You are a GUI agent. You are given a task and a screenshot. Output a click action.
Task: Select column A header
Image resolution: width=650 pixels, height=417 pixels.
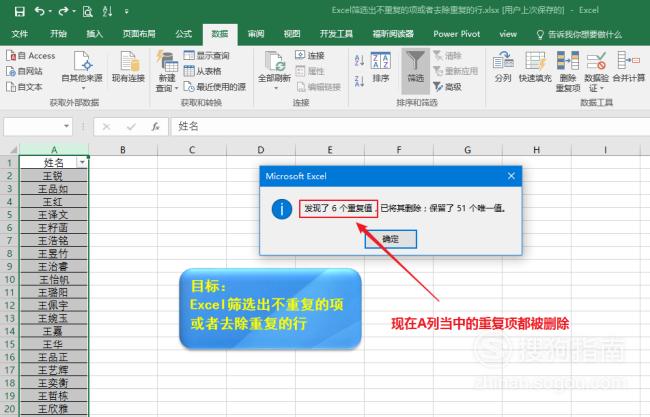(x=54, y=150)
